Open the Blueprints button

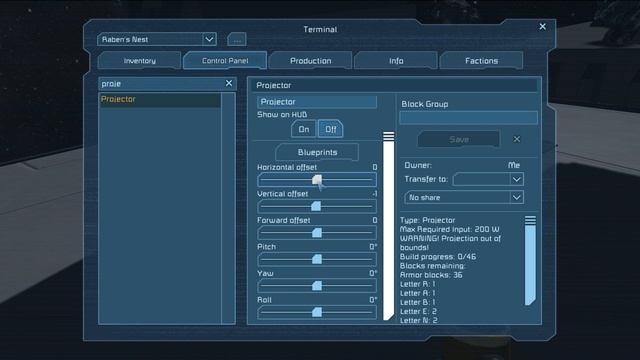(317, 152)
